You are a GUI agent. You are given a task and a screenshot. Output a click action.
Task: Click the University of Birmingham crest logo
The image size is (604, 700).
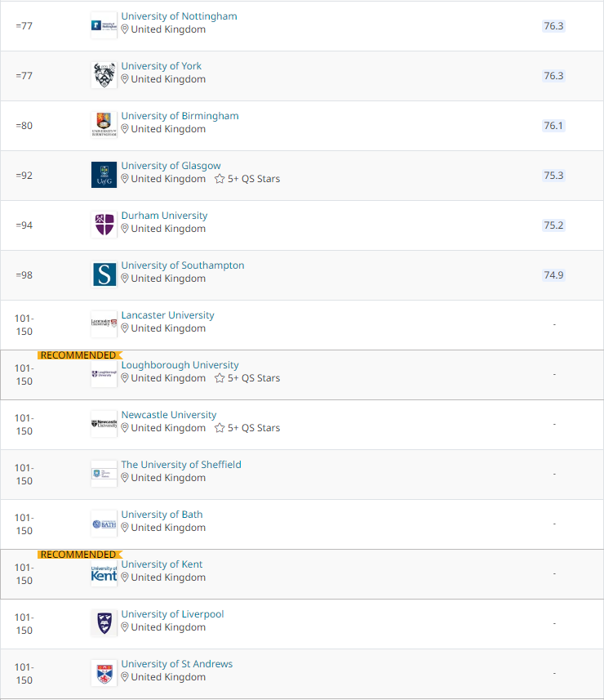point(104,125)
